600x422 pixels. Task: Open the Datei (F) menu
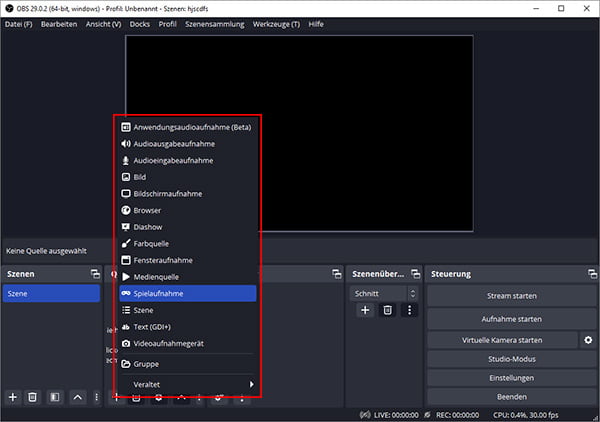(x=18, y=24)
